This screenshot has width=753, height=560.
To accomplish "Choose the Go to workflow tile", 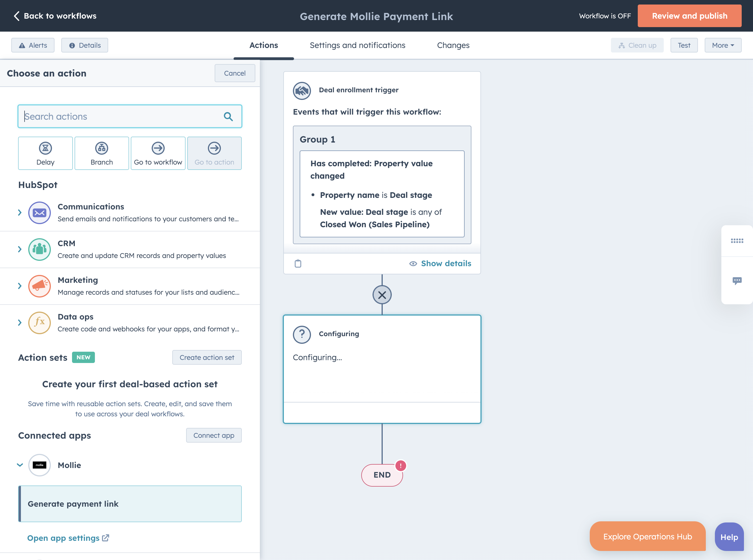I will tap(158, 153).
